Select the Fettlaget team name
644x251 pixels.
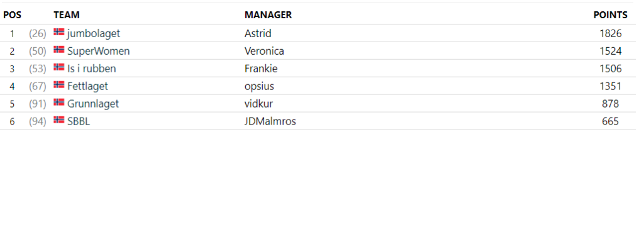pos(87,86)
